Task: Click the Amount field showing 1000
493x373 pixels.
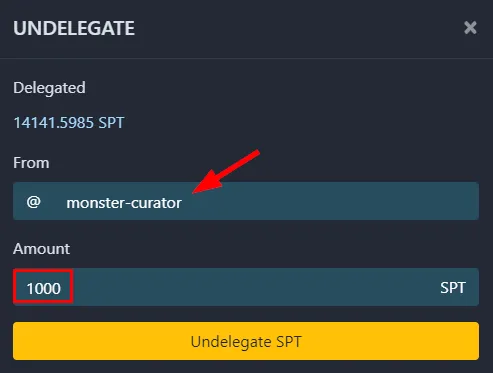Action: coord(246,287)
